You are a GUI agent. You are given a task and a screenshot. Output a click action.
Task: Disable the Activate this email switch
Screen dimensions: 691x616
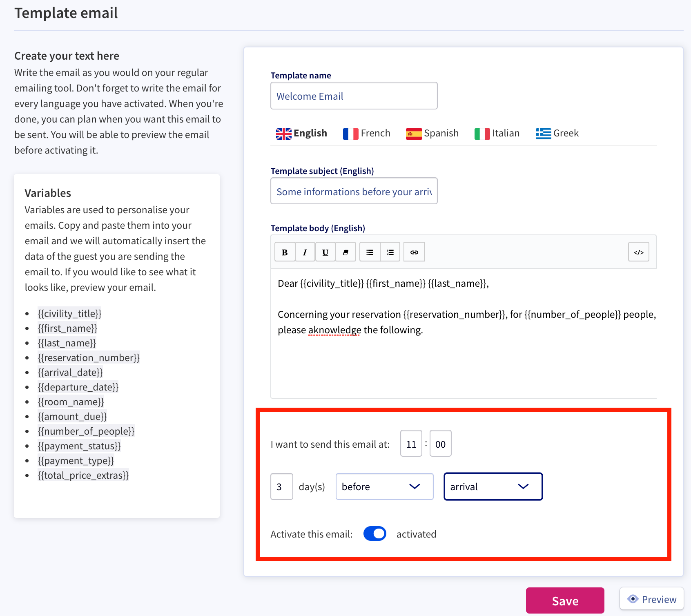click(x=375, y=533)
